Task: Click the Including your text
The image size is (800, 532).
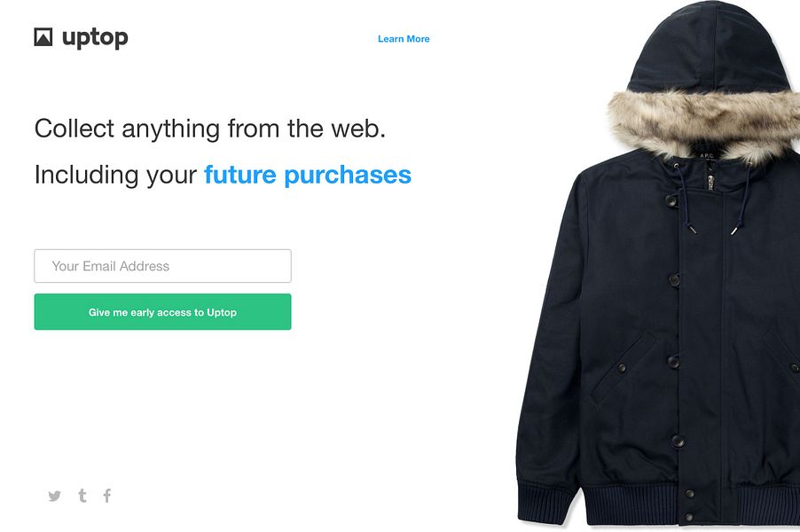Action: point(116,175)
